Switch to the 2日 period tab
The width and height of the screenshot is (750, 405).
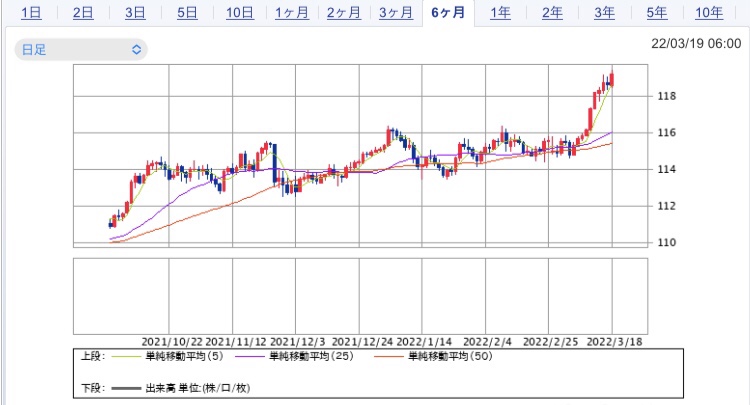click(83, 13)
